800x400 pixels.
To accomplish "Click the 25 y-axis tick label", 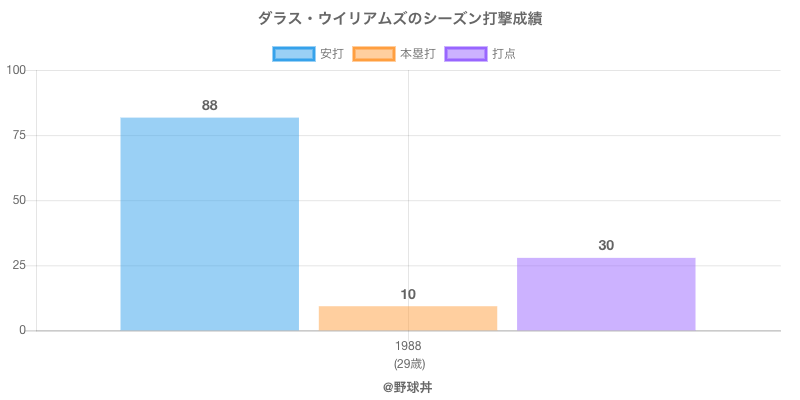I will (x=20, y=265).
